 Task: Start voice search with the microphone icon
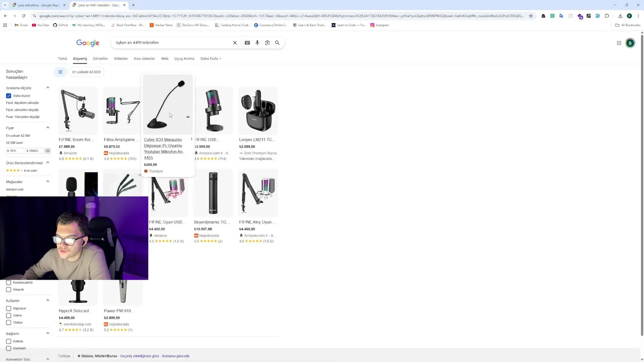coord(257,43)
